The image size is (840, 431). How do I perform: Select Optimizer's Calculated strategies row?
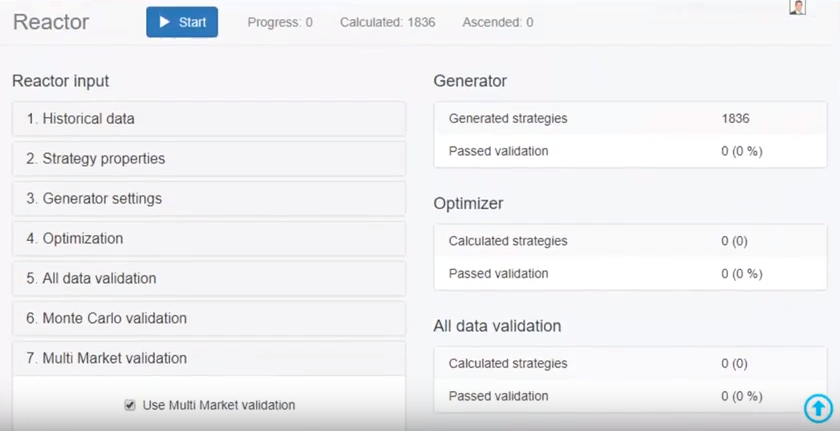[630, 241]
